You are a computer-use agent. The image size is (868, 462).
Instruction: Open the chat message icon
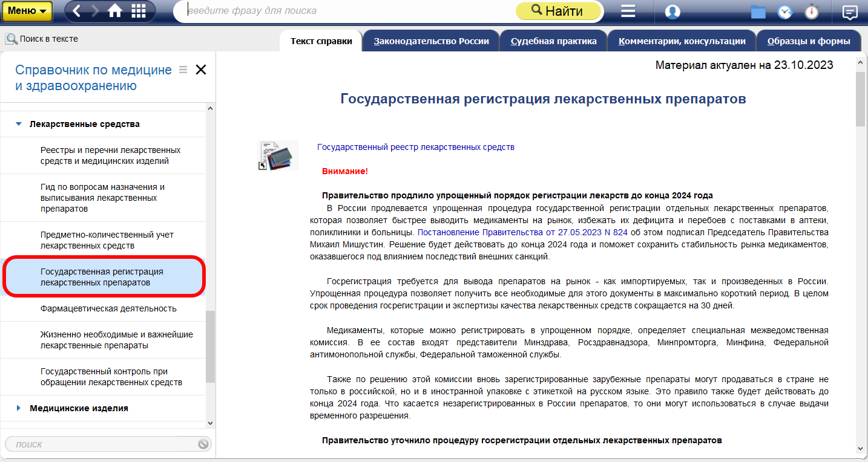click(x=850, y=11)
